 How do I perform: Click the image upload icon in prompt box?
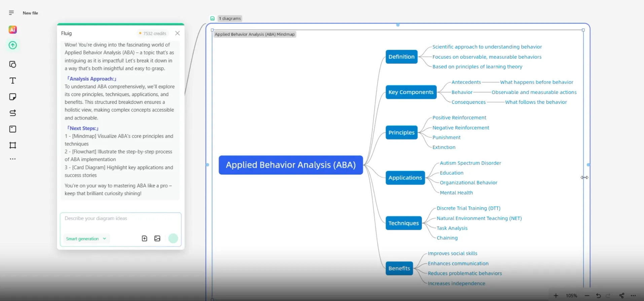[x=157, y=239]
